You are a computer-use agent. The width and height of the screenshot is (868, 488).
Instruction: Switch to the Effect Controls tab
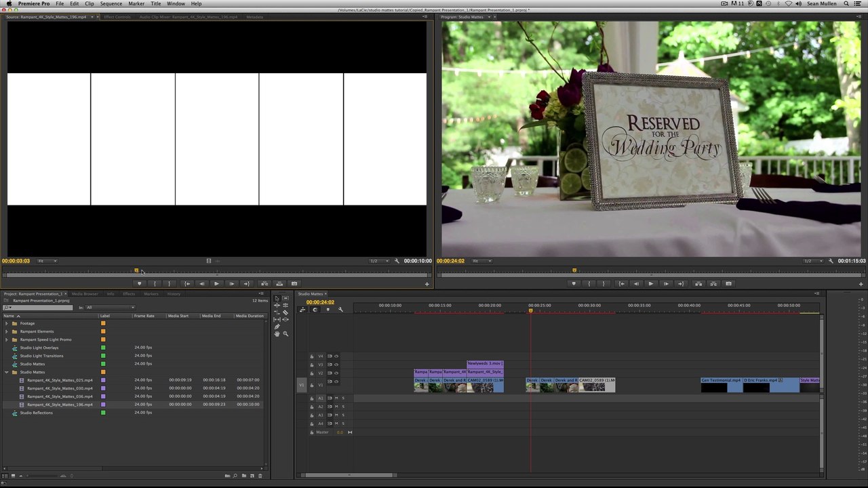(x=117, y=17)
